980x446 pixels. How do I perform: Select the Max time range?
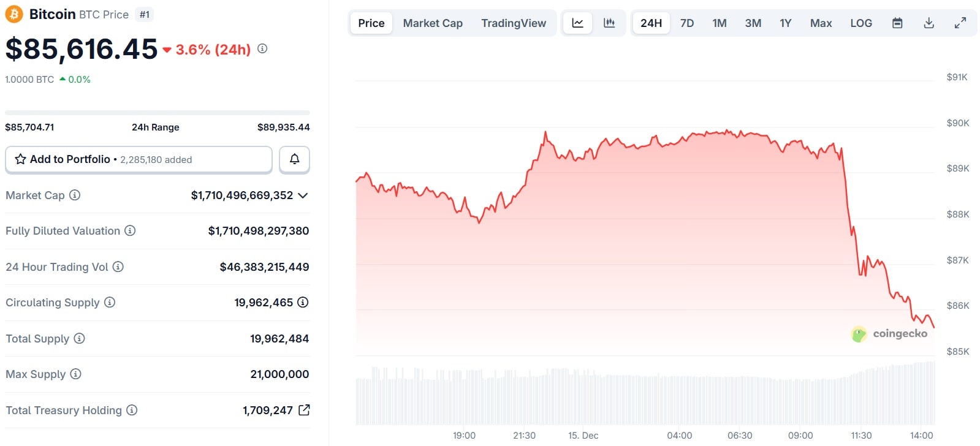point(821,23)
